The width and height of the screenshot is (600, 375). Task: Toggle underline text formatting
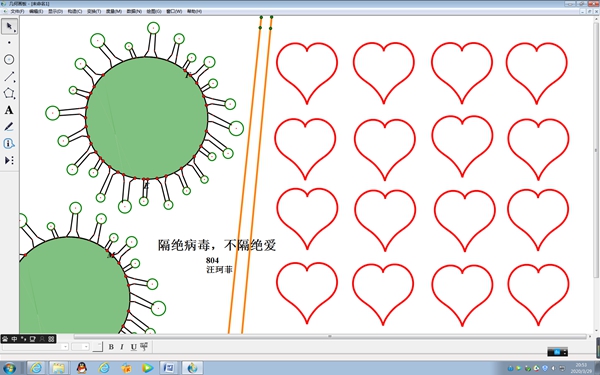coord(133,347)
